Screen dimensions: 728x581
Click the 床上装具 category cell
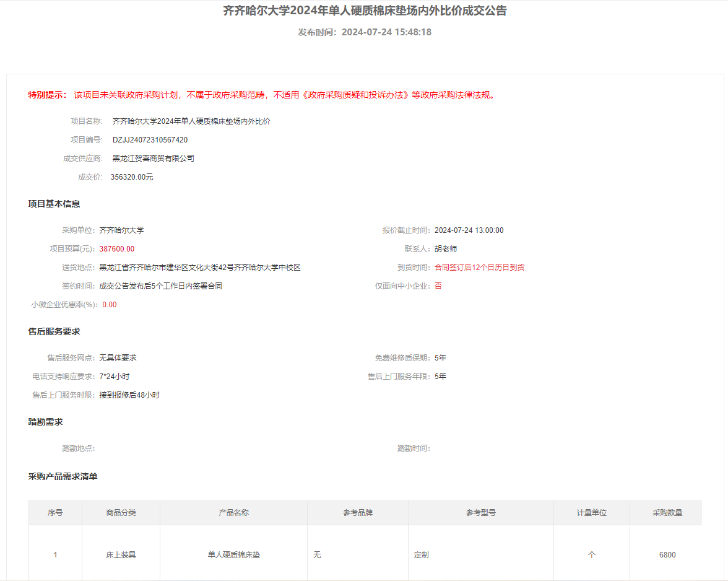coord(121,555)
